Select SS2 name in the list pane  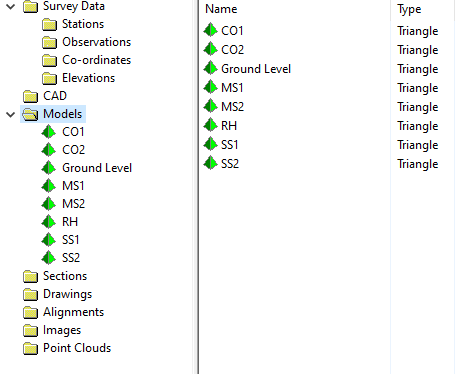[230, 164]
